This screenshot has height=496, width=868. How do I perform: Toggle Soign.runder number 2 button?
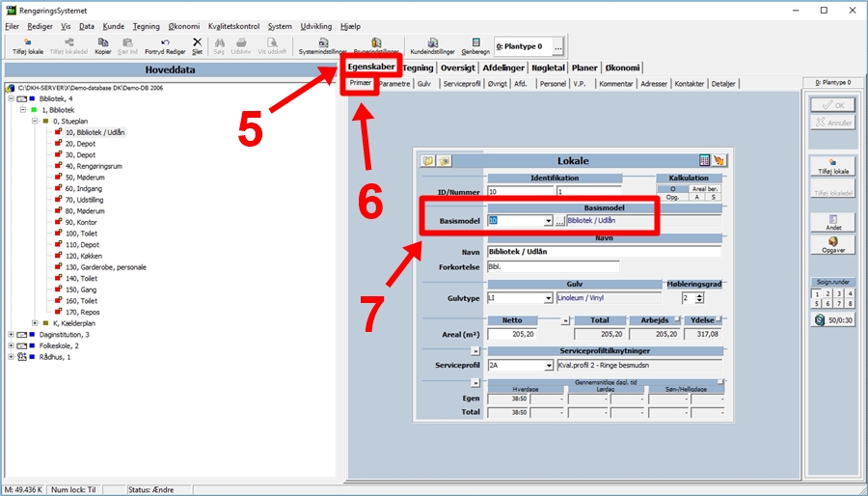(827, 294)
